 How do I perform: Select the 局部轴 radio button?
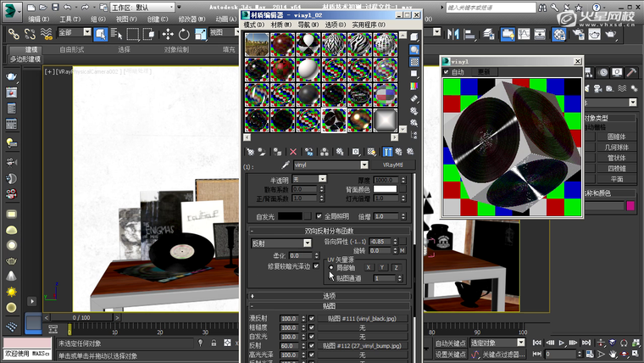(331, 267)
